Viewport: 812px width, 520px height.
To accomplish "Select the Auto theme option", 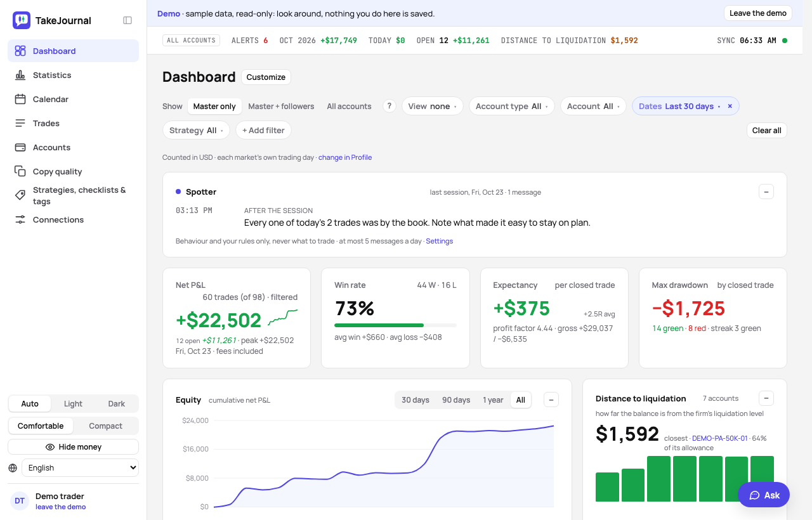I will (30, 404).
